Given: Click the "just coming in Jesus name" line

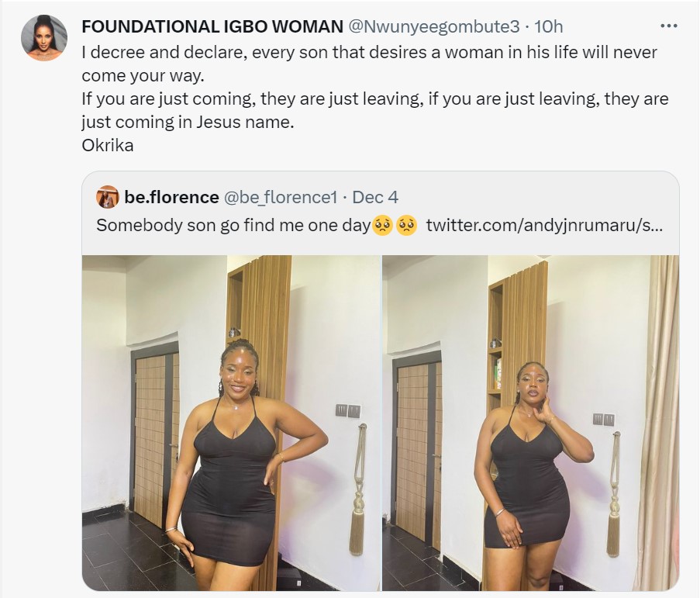Looking at the screenshot, I should click(x=189, y=123).
